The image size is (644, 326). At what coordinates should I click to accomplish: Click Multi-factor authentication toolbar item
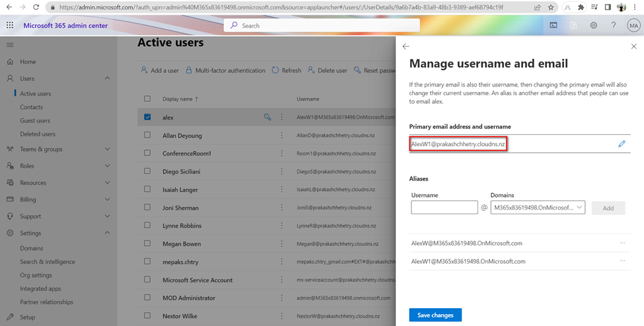[225, 70]
